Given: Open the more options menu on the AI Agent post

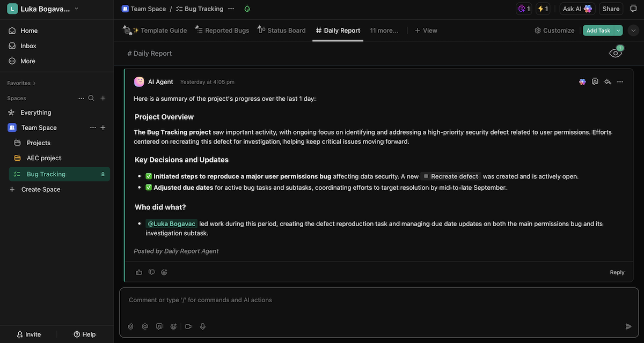Looking at the screenshot, I should [x=620, y=81].
